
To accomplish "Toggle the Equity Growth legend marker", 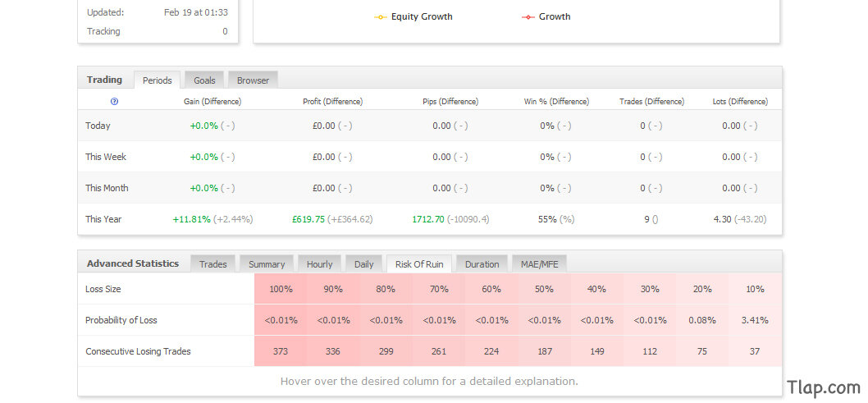I will [x=381, y=17].
